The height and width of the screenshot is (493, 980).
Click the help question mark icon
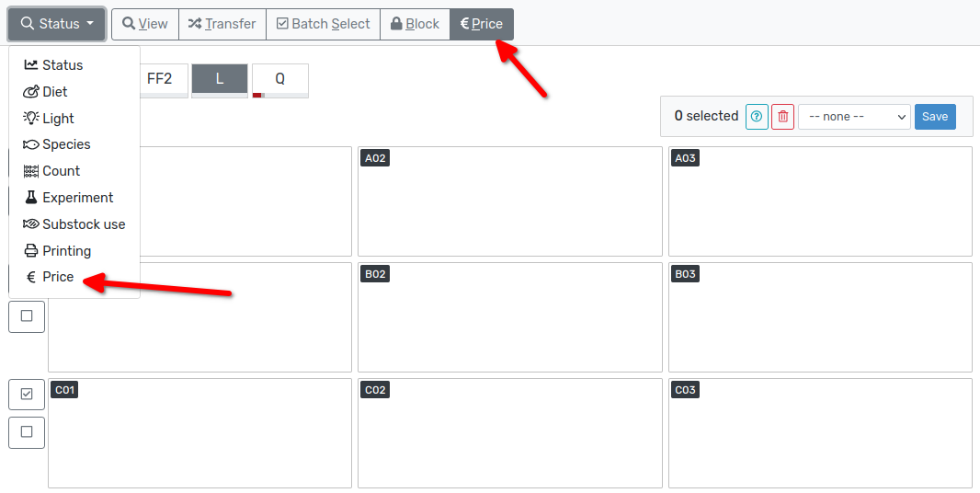(x=757, y=117)
